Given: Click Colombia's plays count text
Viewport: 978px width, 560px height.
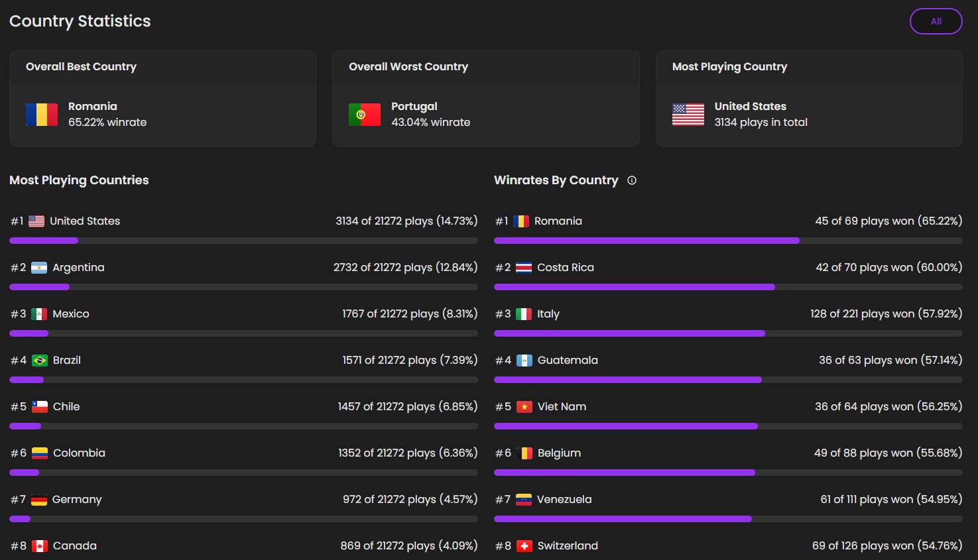Looking at the screenshot, I should click(407, 453).
